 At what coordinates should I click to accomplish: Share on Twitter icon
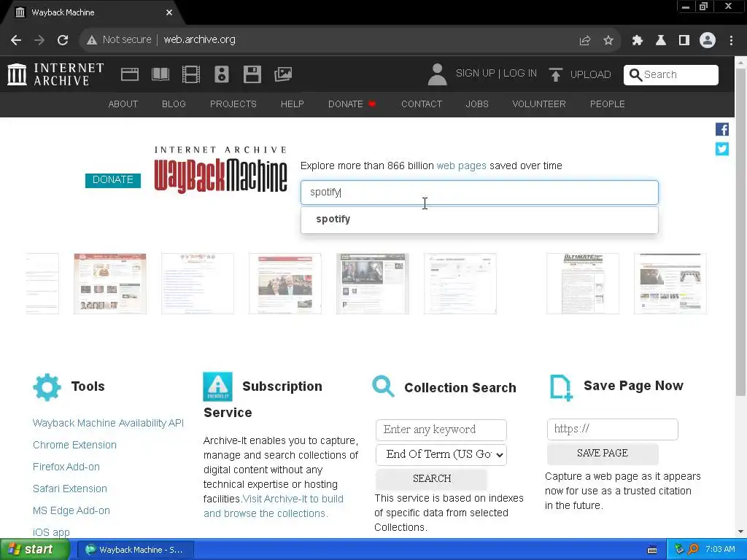point(721,149)
